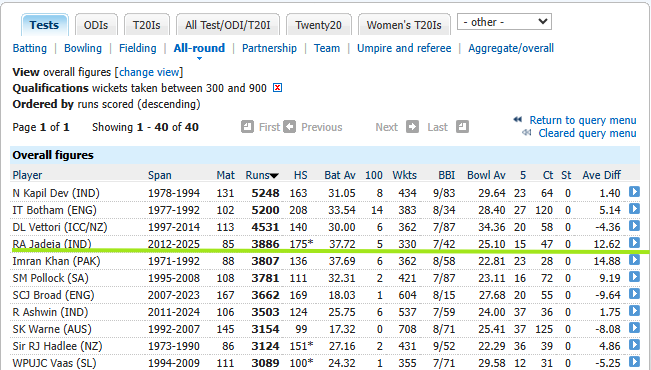The image size is (651, 370).
Task: Switch to the ODIs tab
Action: [96, 25]
